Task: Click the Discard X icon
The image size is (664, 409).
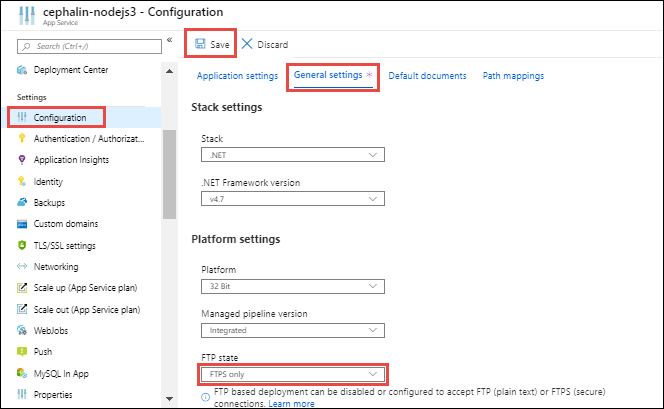Action: coord(247,44)
